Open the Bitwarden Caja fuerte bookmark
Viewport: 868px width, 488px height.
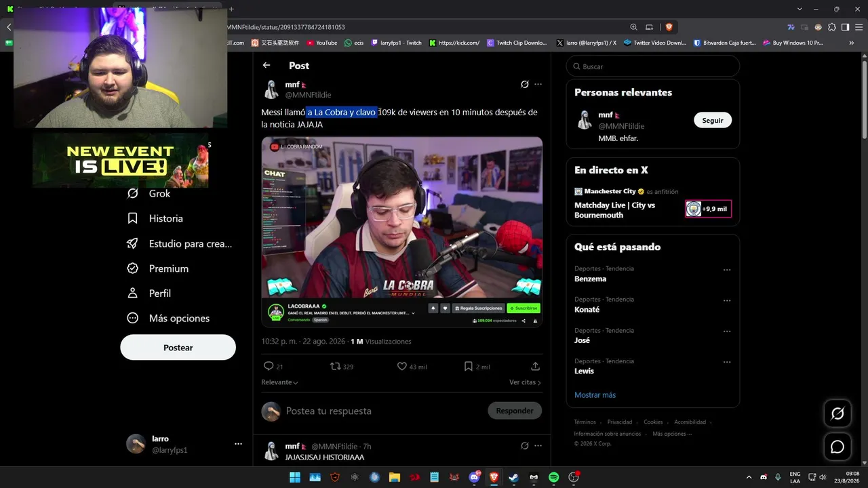(724, 43)
